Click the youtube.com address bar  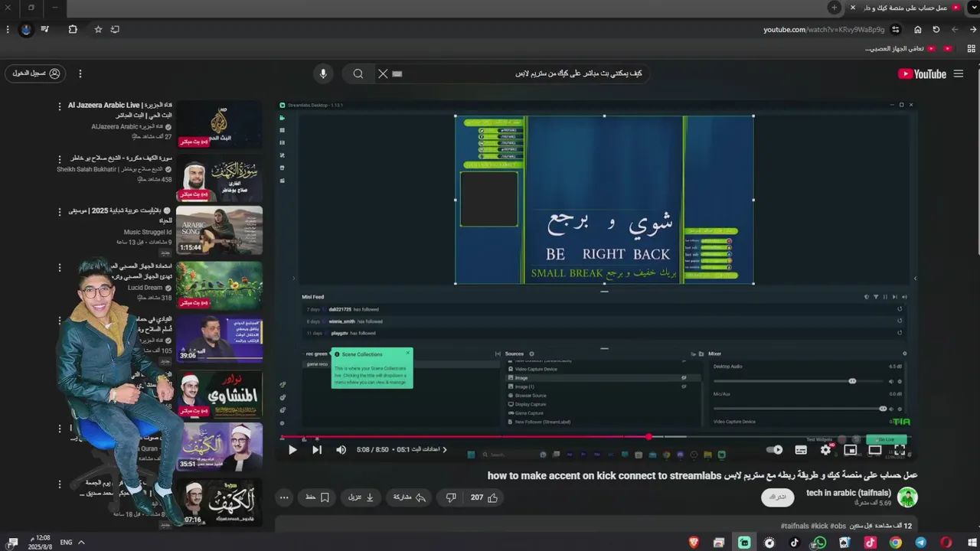coord(824,30)
